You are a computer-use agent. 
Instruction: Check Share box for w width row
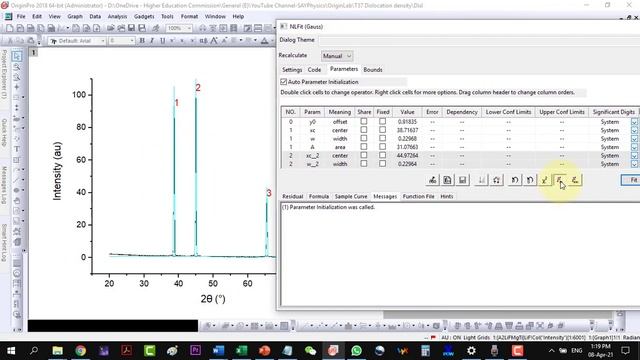click(364, 138)
